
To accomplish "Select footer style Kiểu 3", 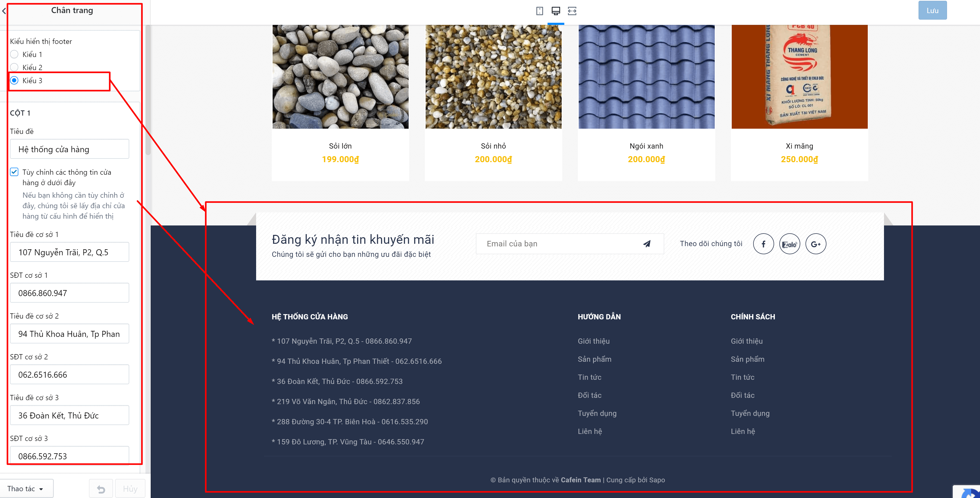I will [x=14, y=80].
